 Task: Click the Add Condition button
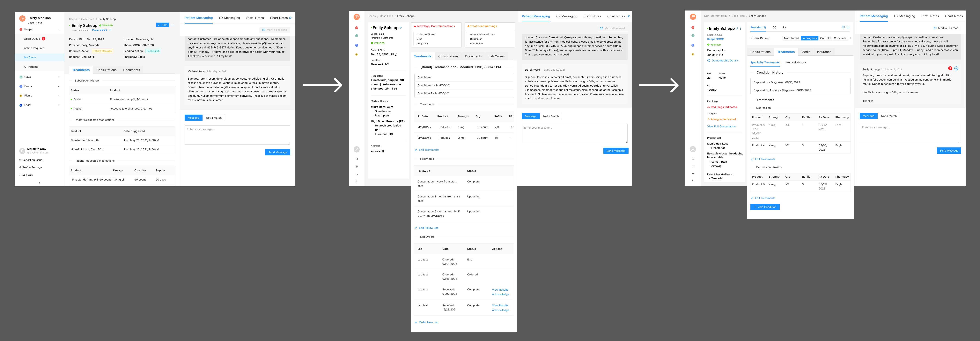pyautogui.click(x=765, y=207)
